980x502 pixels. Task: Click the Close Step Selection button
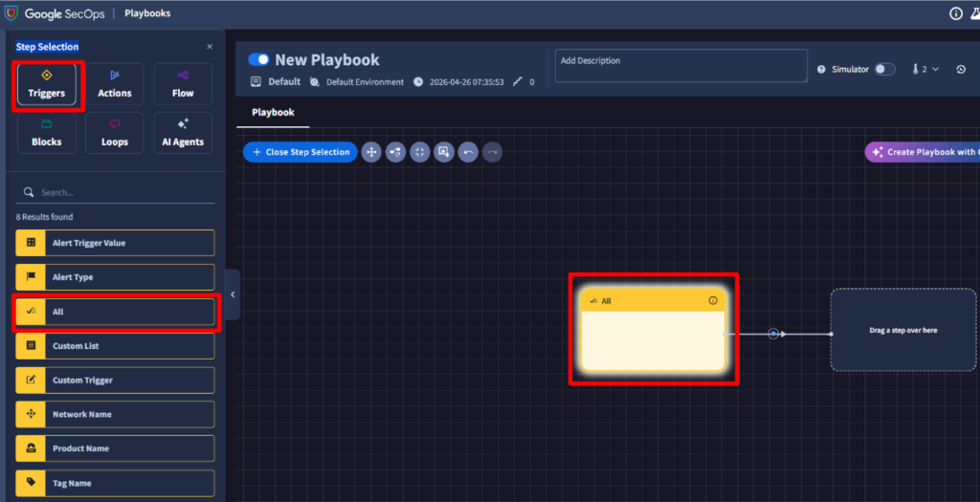pos(301,152)
